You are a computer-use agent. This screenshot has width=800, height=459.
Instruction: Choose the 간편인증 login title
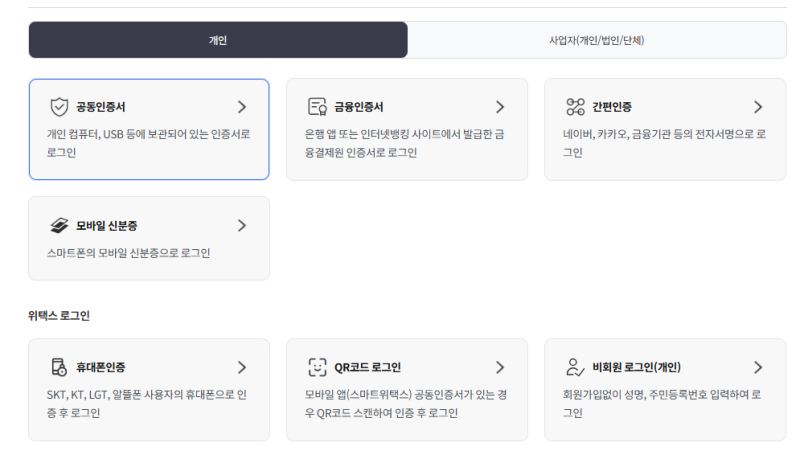pos(612,107)
